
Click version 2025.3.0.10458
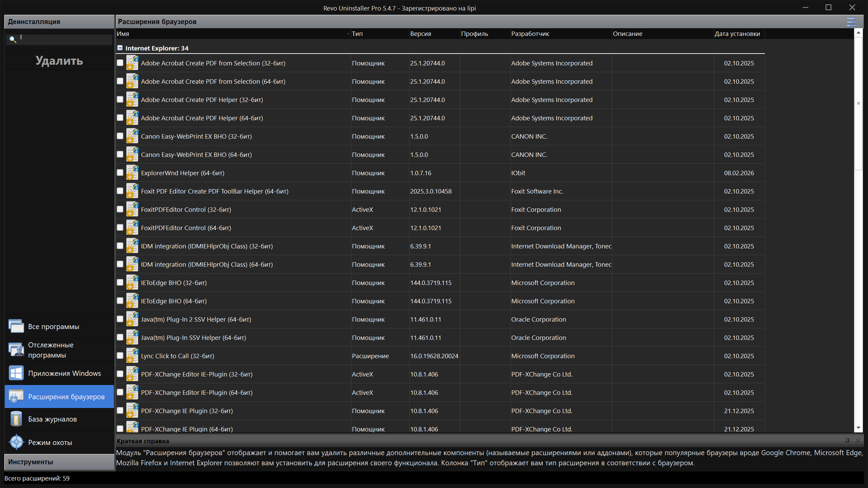[x=431, y=191]
